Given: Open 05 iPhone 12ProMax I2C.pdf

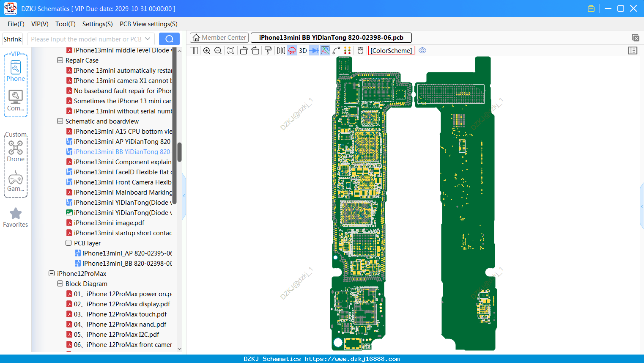Looking at the screenshot, I should pyautogui.click(x=112, y=335).
